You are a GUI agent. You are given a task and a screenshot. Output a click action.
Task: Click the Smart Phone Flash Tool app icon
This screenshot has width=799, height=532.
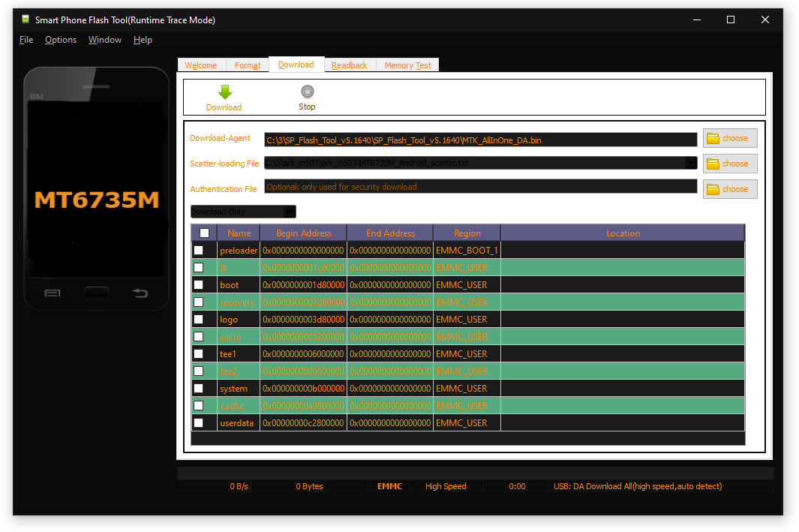(25, 20)
